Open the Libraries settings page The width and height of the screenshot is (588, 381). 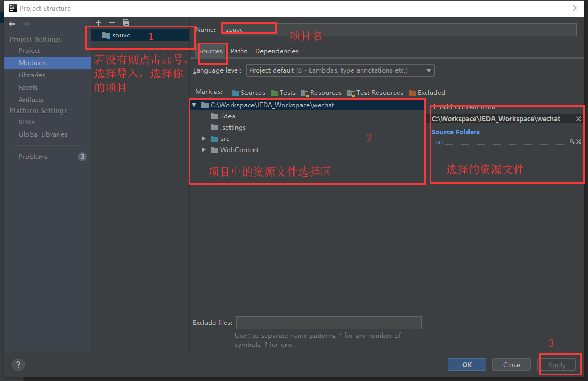click(32, 75)
